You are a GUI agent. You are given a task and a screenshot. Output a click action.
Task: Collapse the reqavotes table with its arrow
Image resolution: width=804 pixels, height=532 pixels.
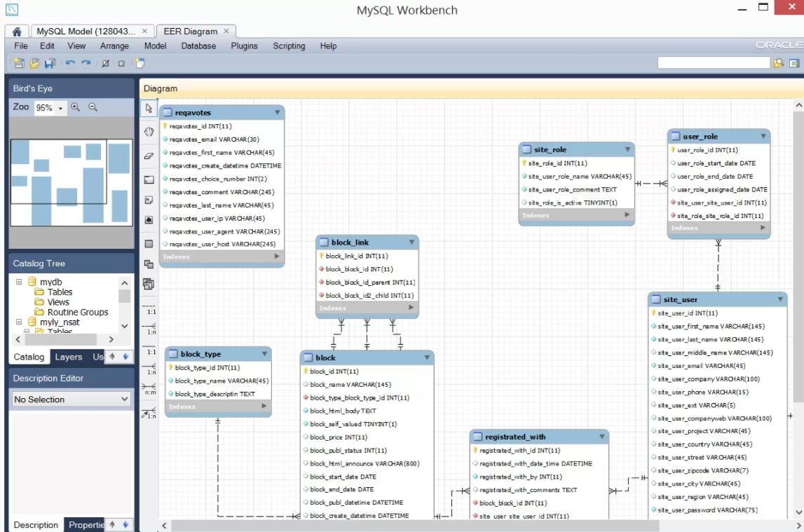[278, 112]
